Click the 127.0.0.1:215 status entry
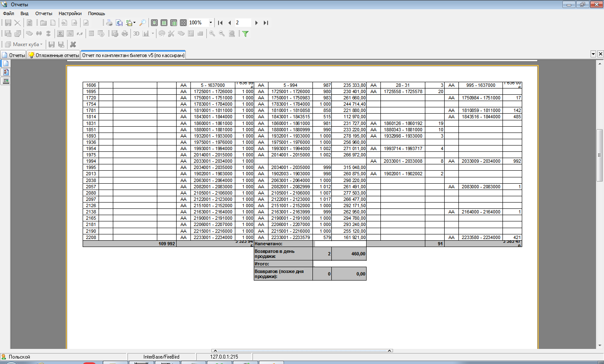The image size is (604, 364). point(224,357)
